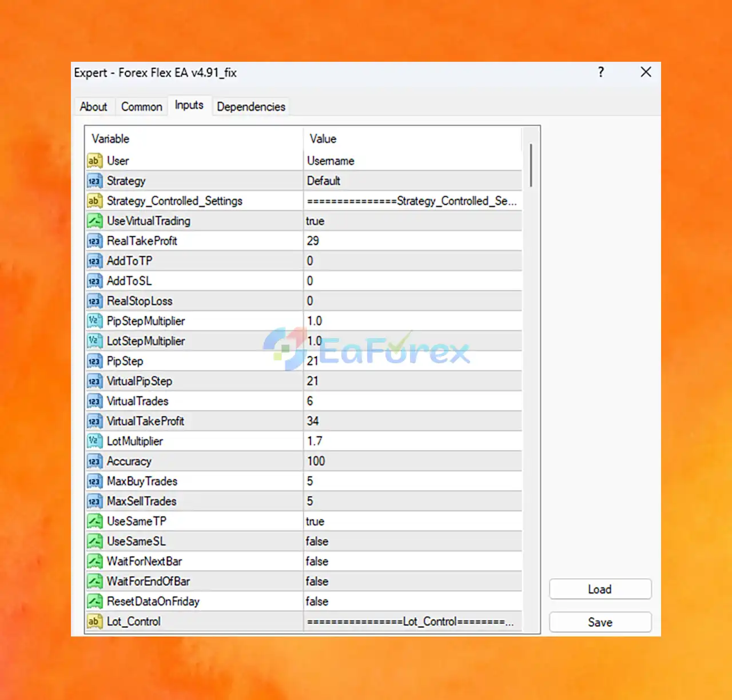Click the boolean icon beside UseSameSL
The image size is (732, 700).
94,541
